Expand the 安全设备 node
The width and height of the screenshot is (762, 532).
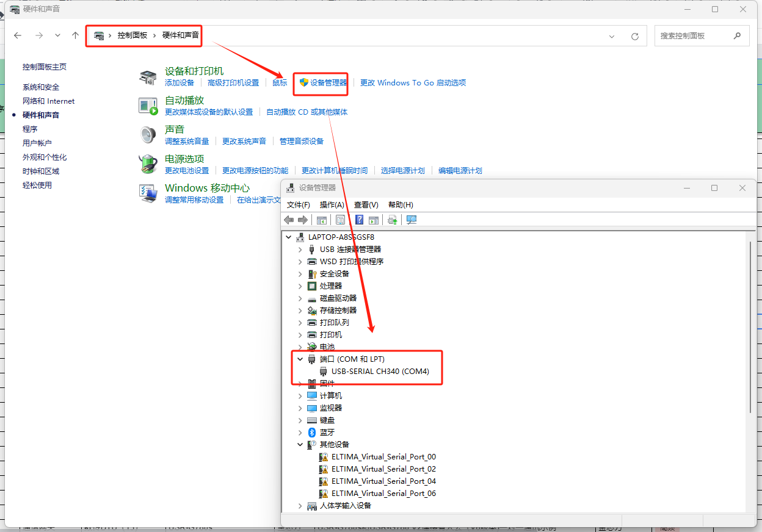tap(300, 273)
